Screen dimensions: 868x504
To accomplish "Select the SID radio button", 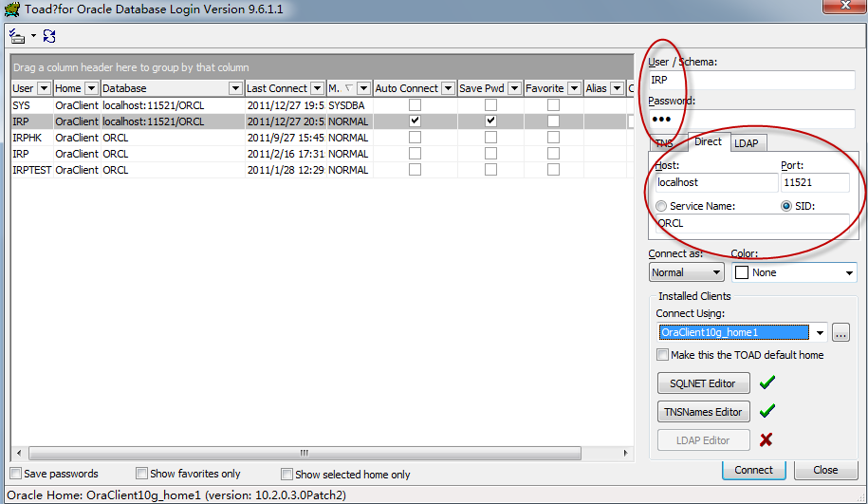I will [x=786, y=206].
